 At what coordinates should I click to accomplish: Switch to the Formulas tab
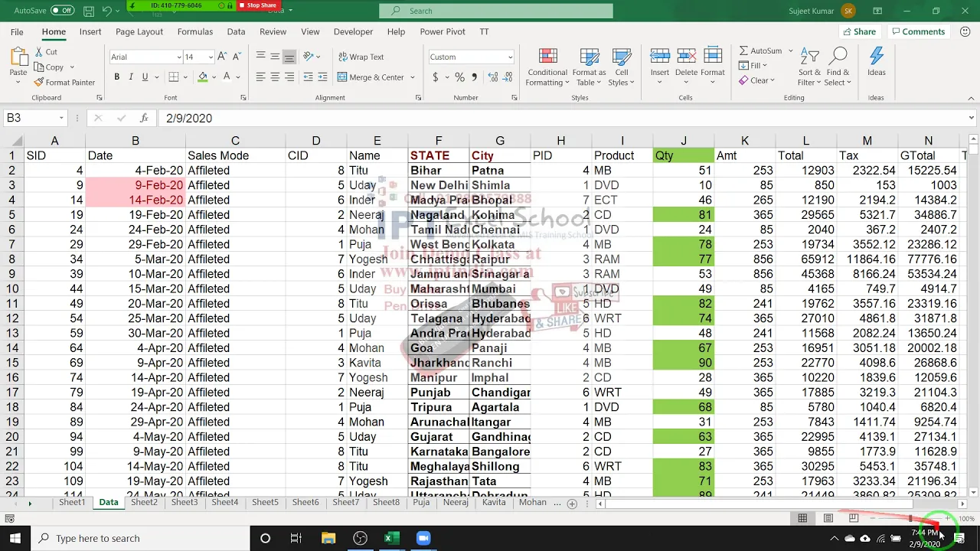coord(195,32)
